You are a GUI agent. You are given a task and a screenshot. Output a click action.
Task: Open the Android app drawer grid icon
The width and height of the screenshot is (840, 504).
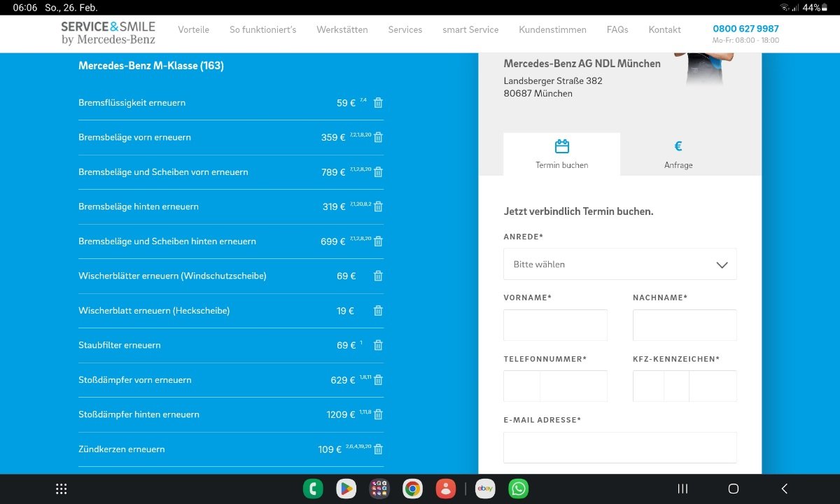pyautogui.click(x=61, y=489)
